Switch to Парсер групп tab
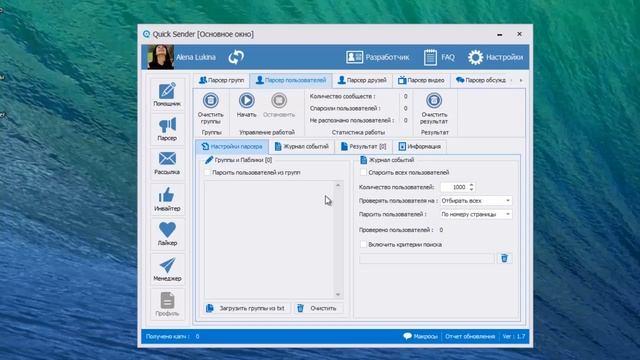Image resolution: width=640 pixels, height=360 pixels. click(x=221, y=80)
